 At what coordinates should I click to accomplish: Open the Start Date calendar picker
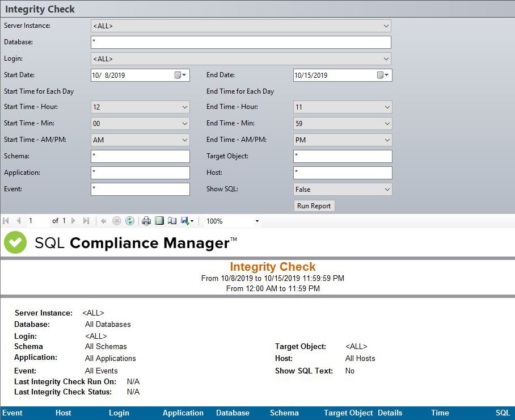click(x=181, y=75)
